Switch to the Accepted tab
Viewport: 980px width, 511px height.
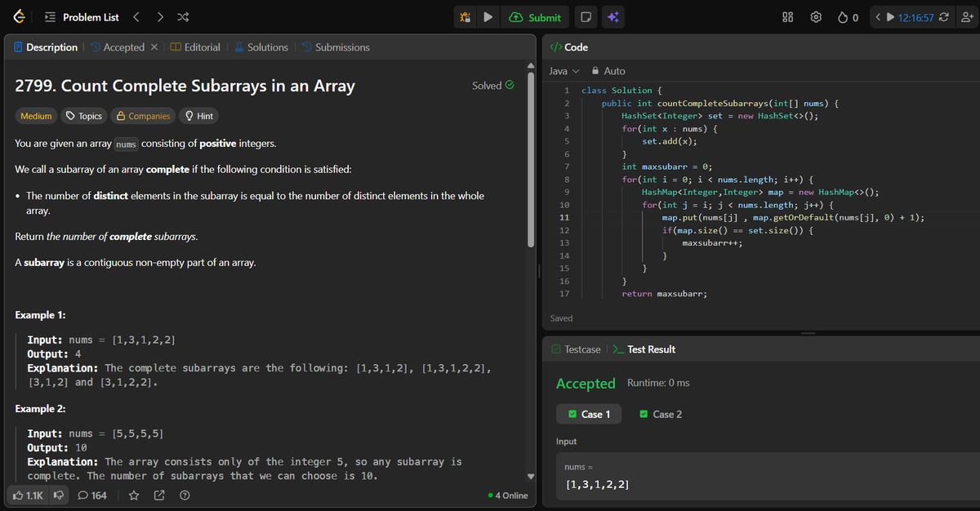tap(118, 47)
